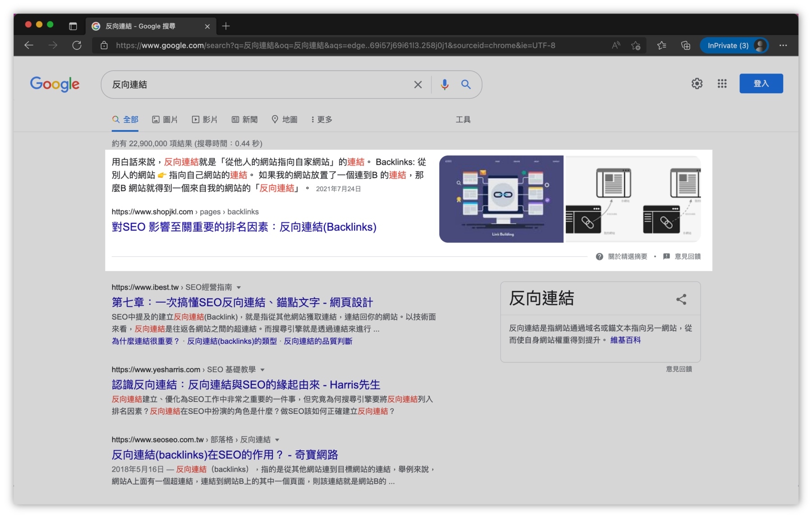Click the 約有 22,900,000 項結果 stats text
812x518 pixels.
[x=187, y=143]
